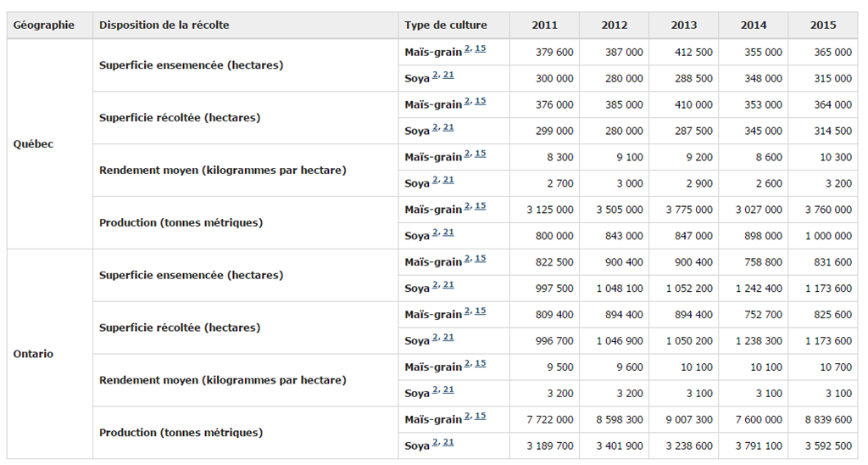Open footnote 15 beside Québec Production Maïs-grain
The height and width of the screenshot is (465, 868).
480,207
